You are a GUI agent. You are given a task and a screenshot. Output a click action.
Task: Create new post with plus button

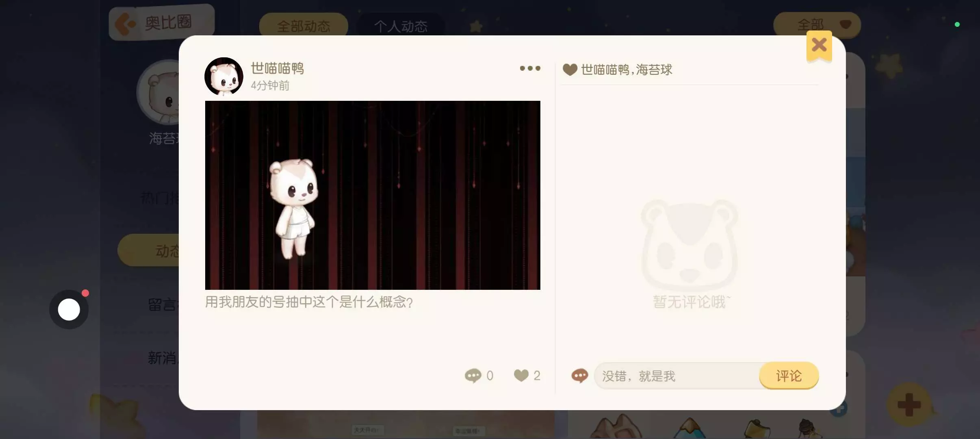point(909,404)
